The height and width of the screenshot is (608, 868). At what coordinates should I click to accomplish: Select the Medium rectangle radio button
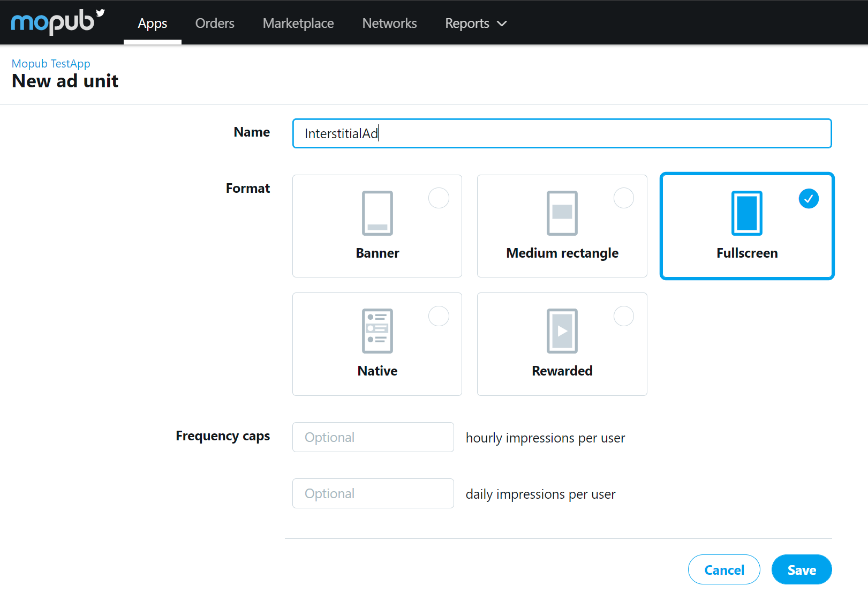pos(624,198)
